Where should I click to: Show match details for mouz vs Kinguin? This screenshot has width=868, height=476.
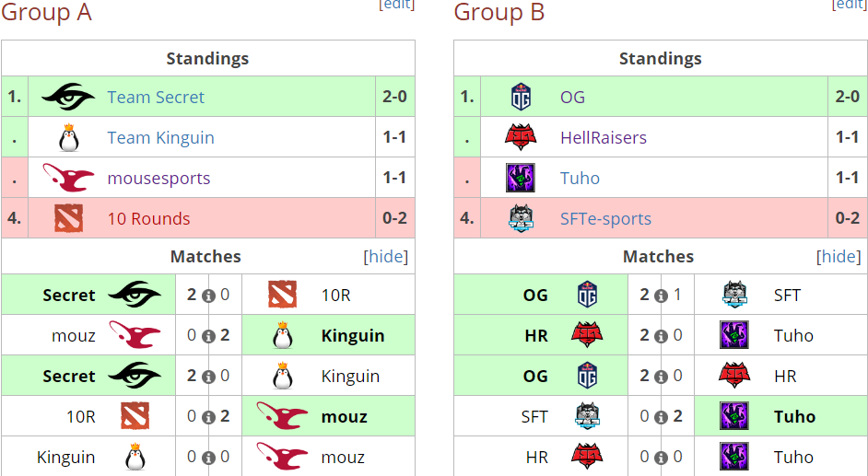208,336
